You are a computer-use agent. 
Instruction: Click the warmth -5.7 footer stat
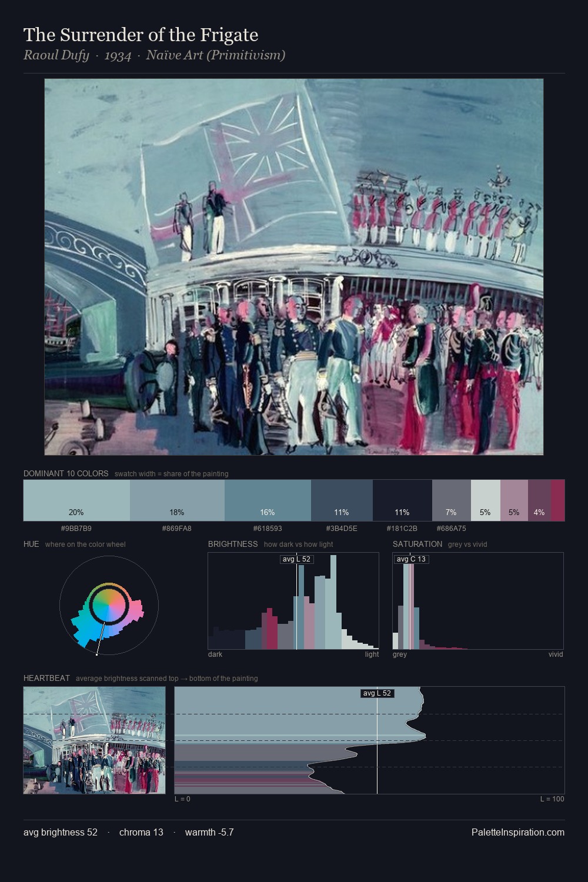(x=209, y=832)
